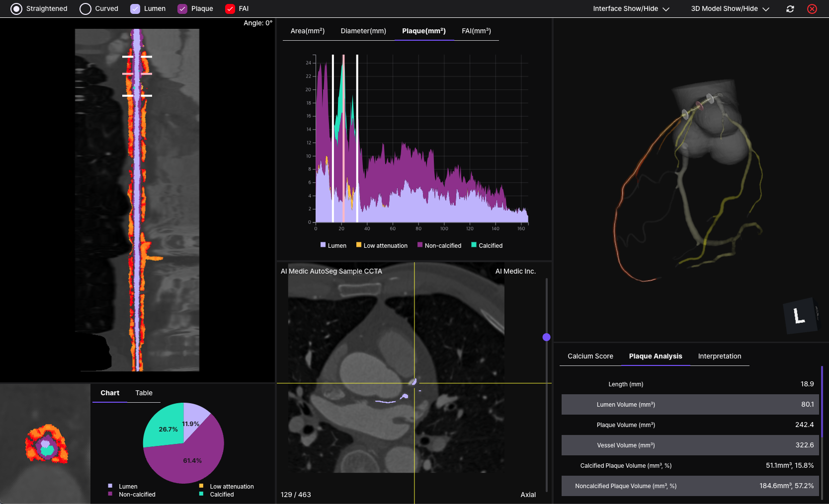
Task: Click the plaque analysis panel scrollbar
Action: point(822,402)
